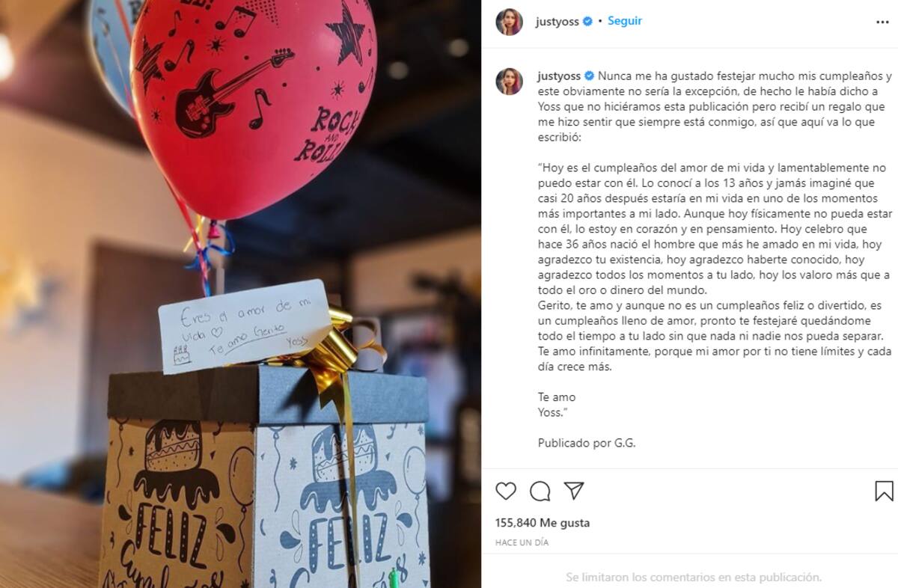Open the justyoss avatar beside the caption
This screenshot has height=588, width=898.
[509, 81]
